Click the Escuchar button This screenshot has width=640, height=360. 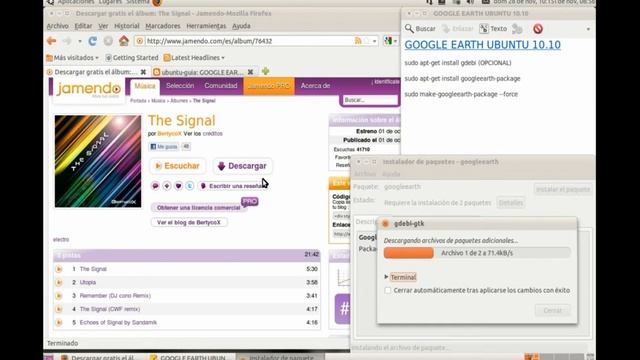[x=178, y=166]
